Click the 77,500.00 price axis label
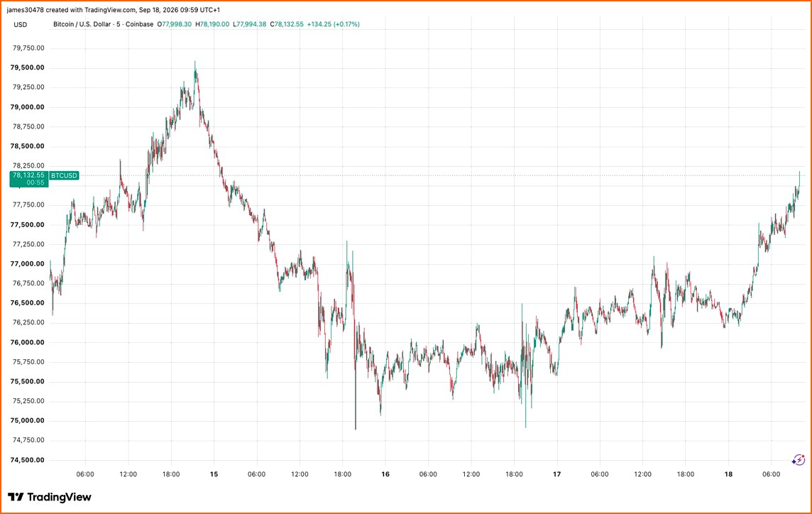 tap(28, 224)
